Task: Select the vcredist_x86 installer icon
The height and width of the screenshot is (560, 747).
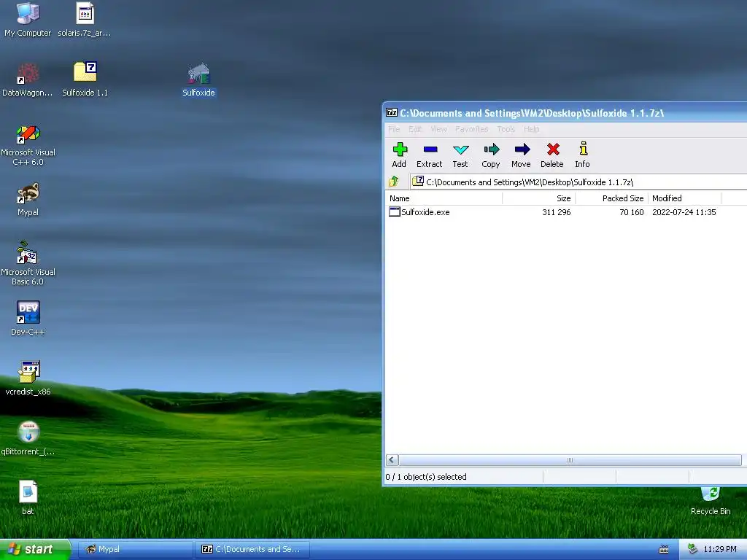Action: tap(29, 372)
